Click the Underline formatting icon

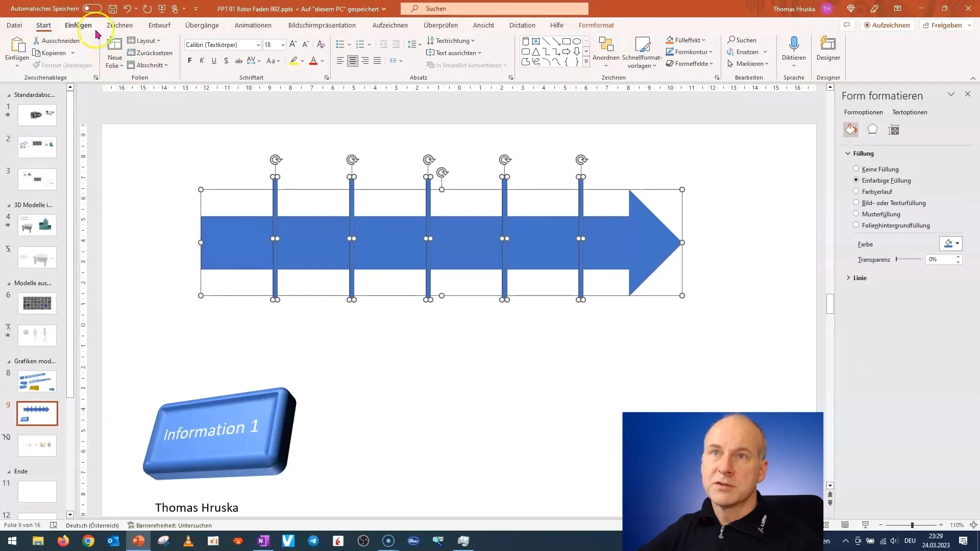[213, 61]
